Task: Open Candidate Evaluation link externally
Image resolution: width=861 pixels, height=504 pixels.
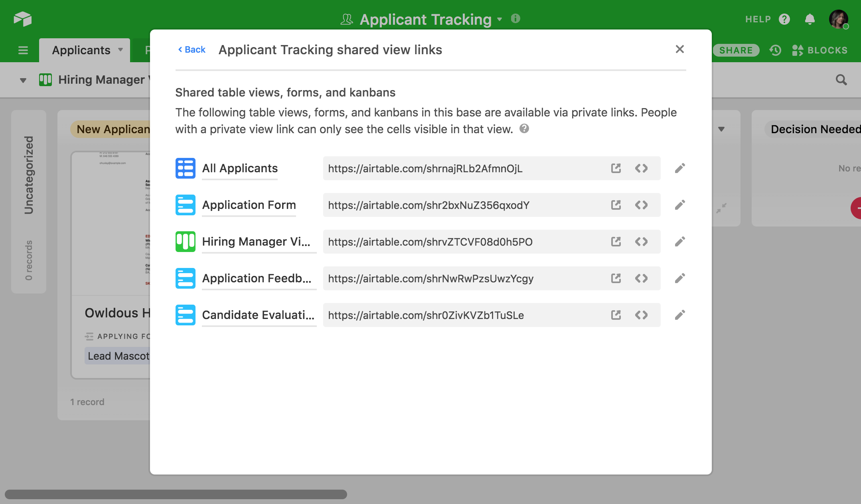Action: (x=616, y=315)
